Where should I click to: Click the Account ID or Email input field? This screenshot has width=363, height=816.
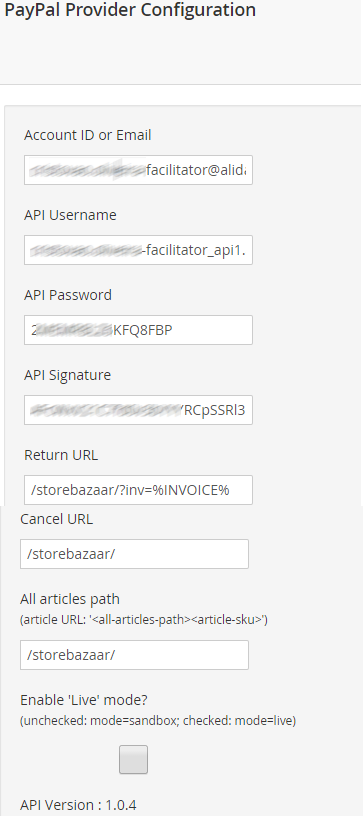point(138,170)
